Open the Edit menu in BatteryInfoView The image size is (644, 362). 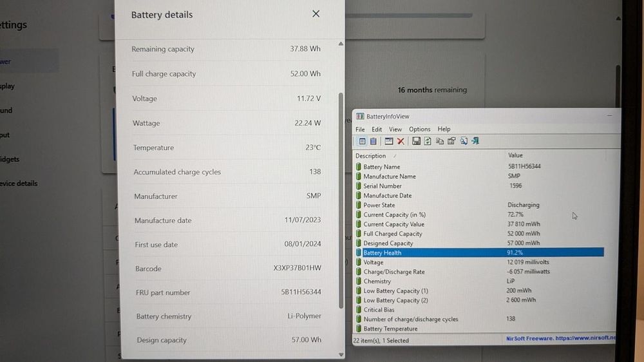[x=377, y=129]
